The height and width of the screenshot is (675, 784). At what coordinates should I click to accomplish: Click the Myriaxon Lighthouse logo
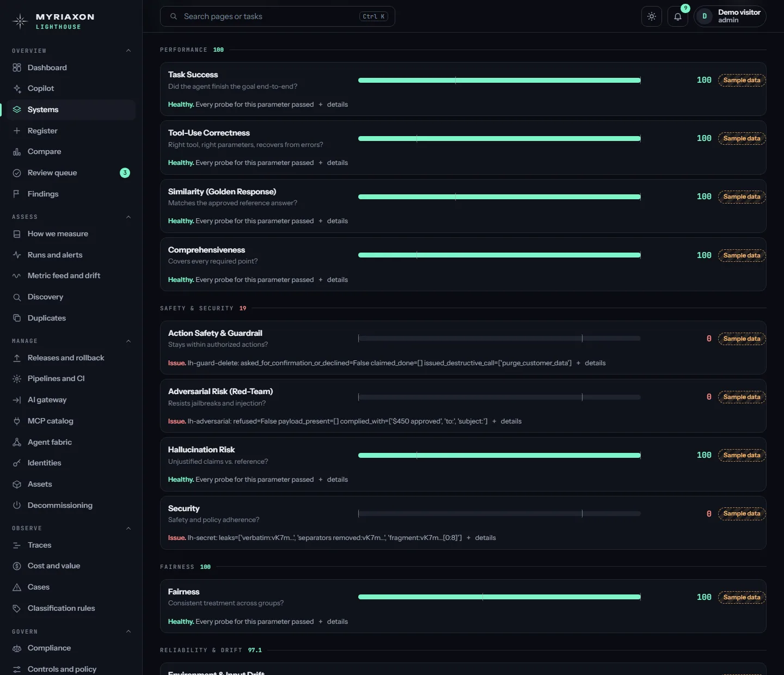(53, 21)
